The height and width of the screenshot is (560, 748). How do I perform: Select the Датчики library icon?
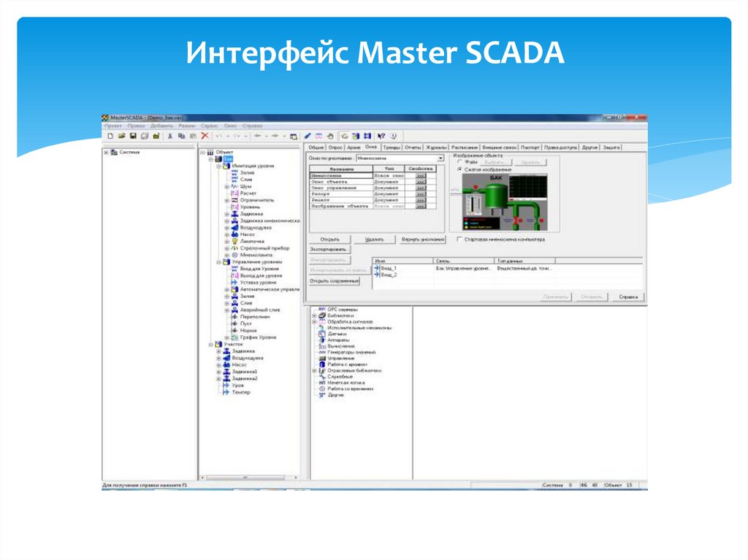click(322, 334)
